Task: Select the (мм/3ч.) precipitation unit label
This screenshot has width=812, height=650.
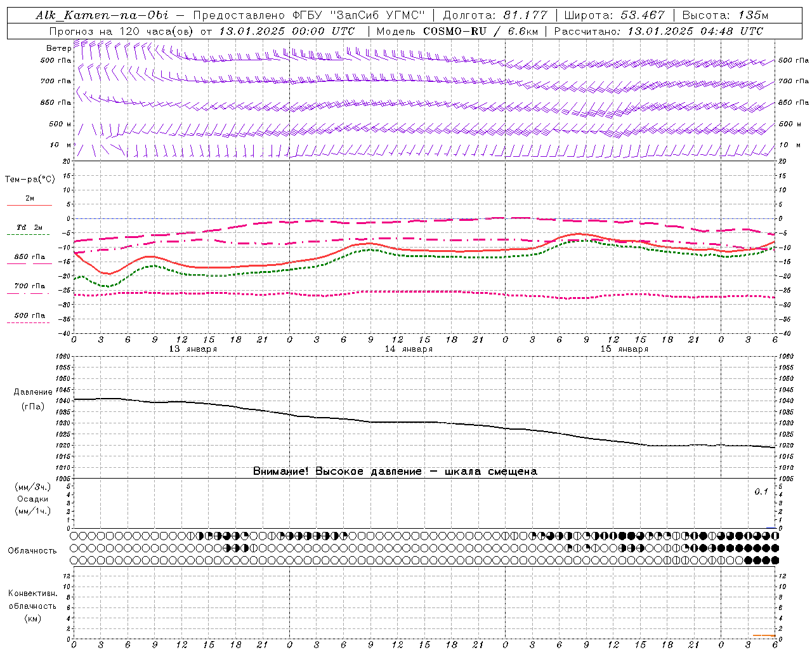Action: (33, 487)
